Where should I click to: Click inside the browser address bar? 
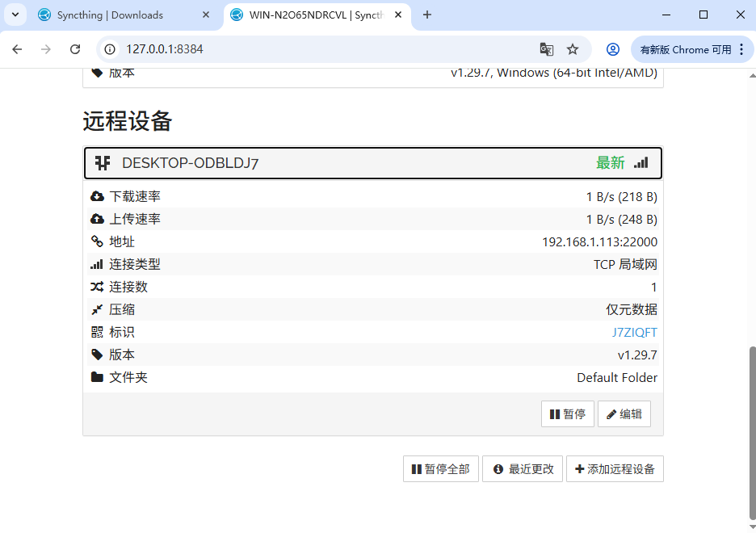coord(242,49)
